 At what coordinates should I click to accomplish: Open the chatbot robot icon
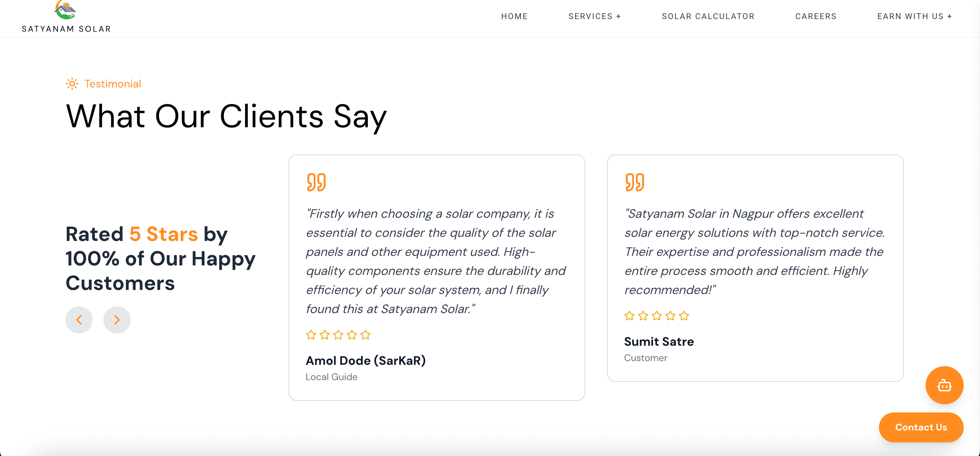(x=944, y=385)
